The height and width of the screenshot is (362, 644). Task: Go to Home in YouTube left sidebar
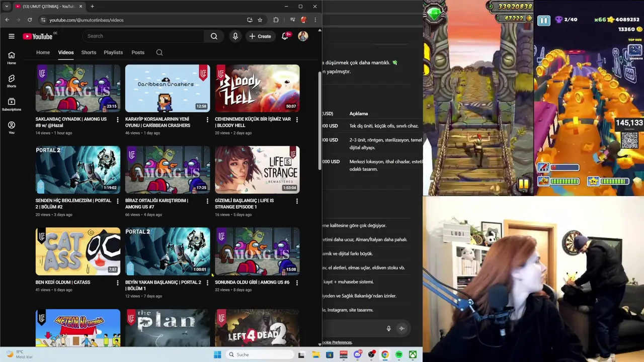[x=11, y=58]
